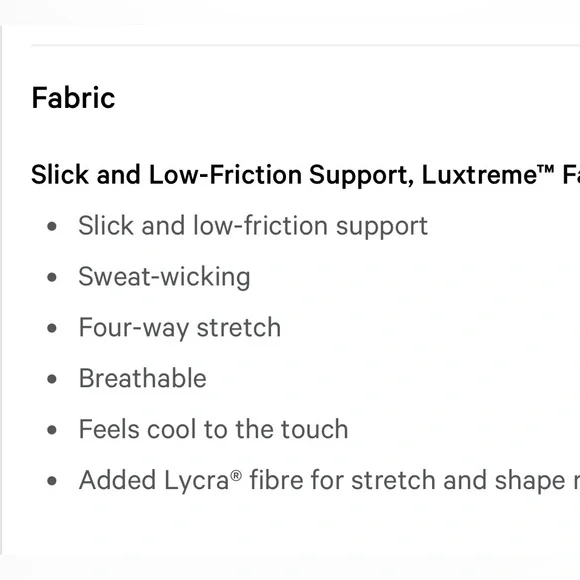Click bullet dot beside Sweat-wicking

click(52, 277)
